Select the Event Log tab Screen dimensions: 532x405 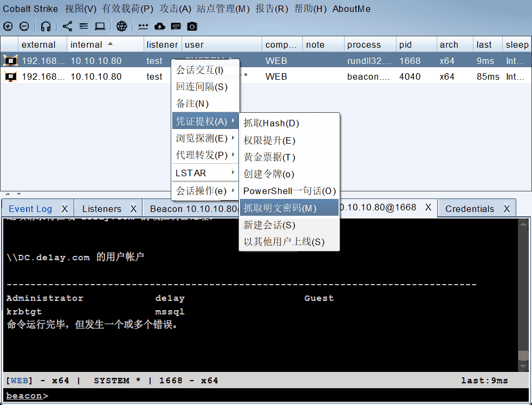coord(30,208)
